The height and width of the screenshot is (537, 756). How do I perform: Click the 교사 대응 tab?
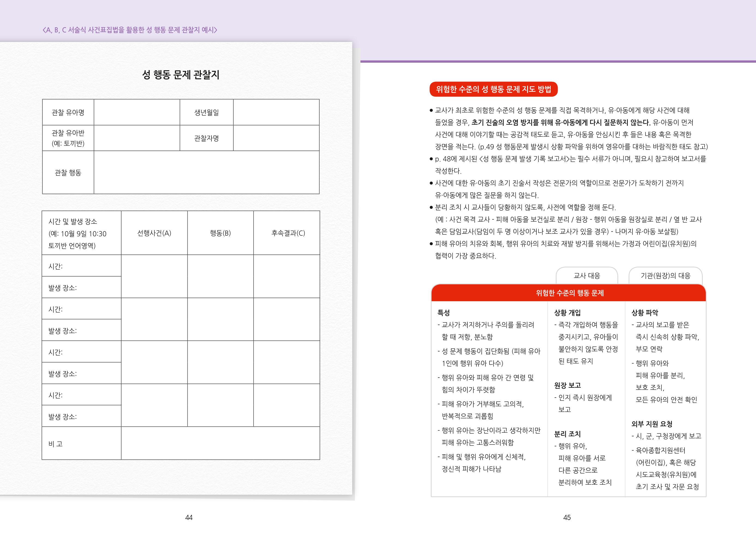(x=587, y=275)
